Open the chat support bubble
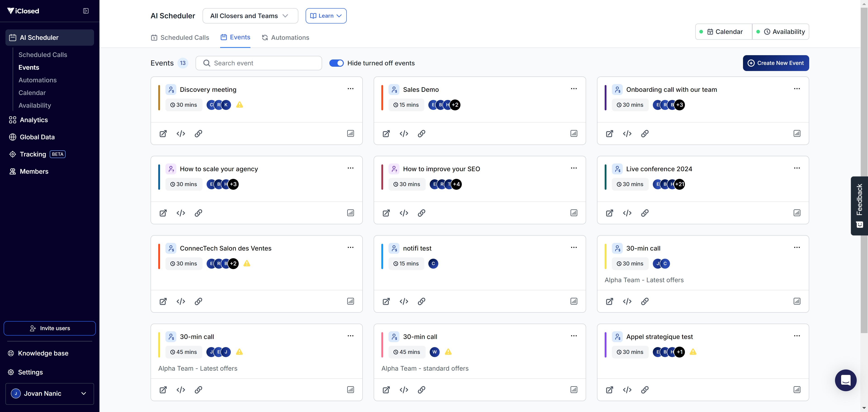 pyautogui.click(x=845, y=380)
